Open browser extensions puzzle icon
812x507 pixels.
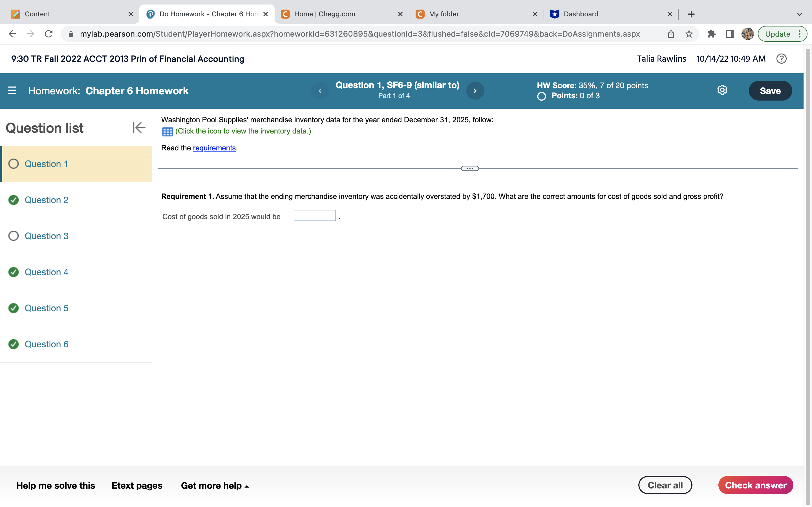pyautogui.click(x=711, y=34)
